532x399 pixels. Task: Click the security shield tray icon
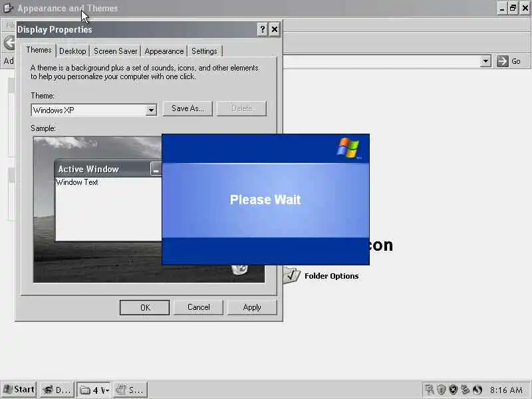click(x=442, y=390)
